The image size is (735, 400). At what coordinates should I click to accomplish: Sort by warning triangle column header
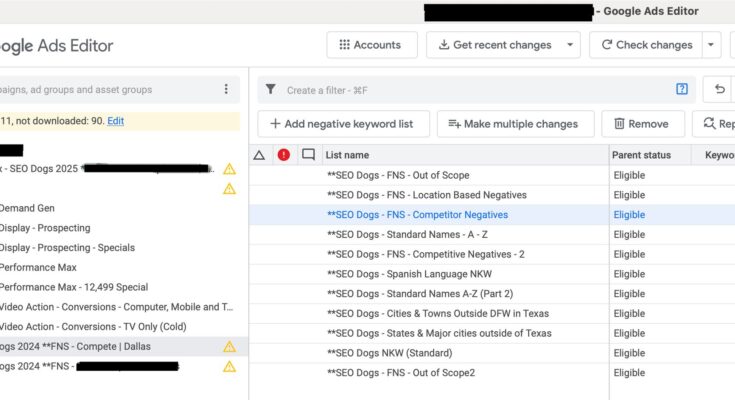[259, 155]
